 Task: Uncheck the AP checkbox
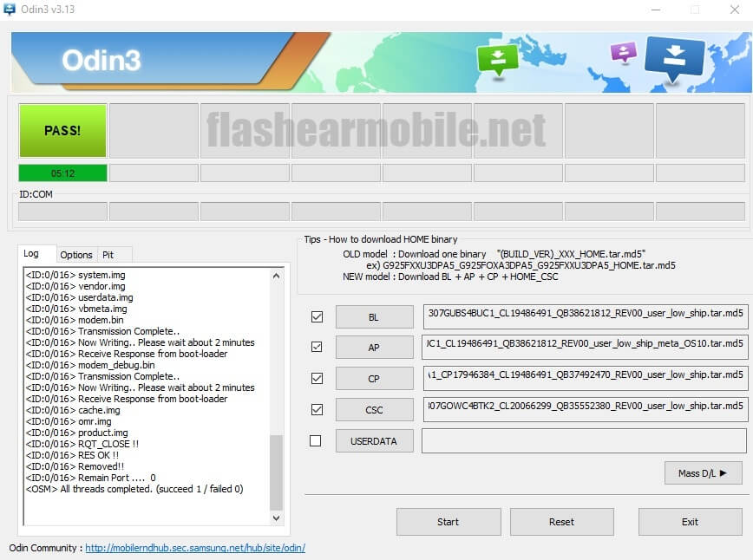[x=317, y=347]
